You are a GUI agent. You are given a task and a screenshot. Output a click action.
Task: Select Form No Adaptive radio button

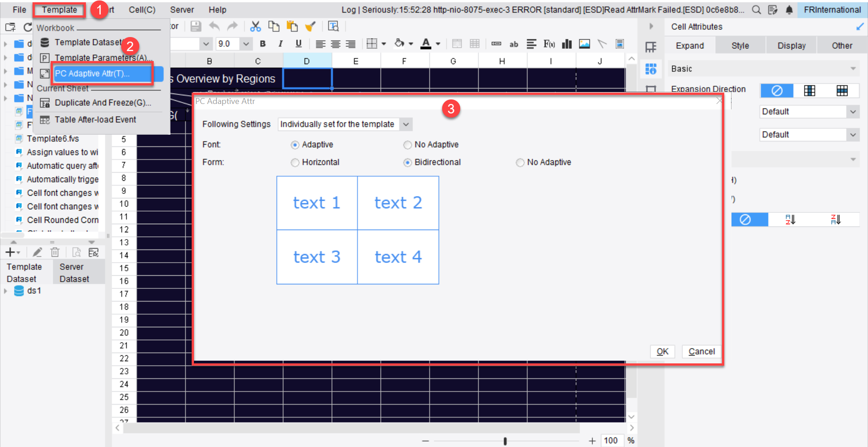click(x=520, y=162)
